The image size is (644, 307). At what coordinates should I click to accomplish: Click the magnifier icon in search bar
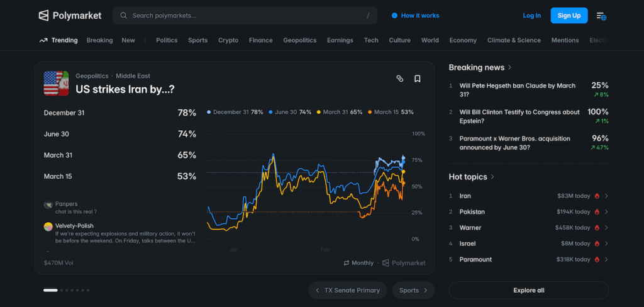click(x=123, y=16)
